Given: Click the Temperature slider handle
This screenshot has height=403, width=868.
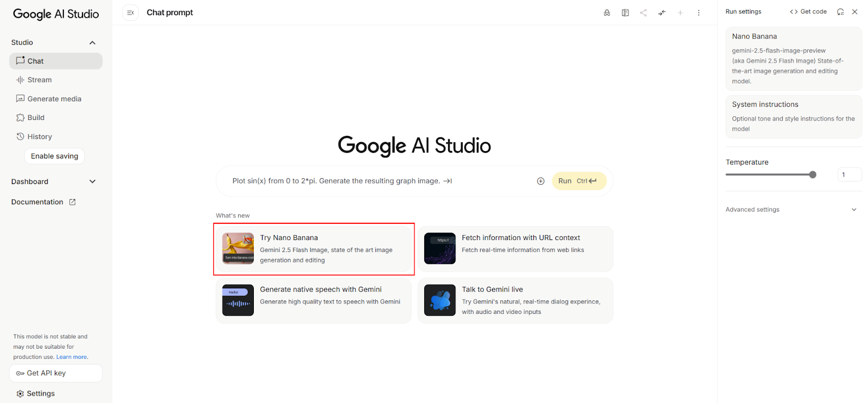Looking at the screenshot, I should tap(813, 175).
